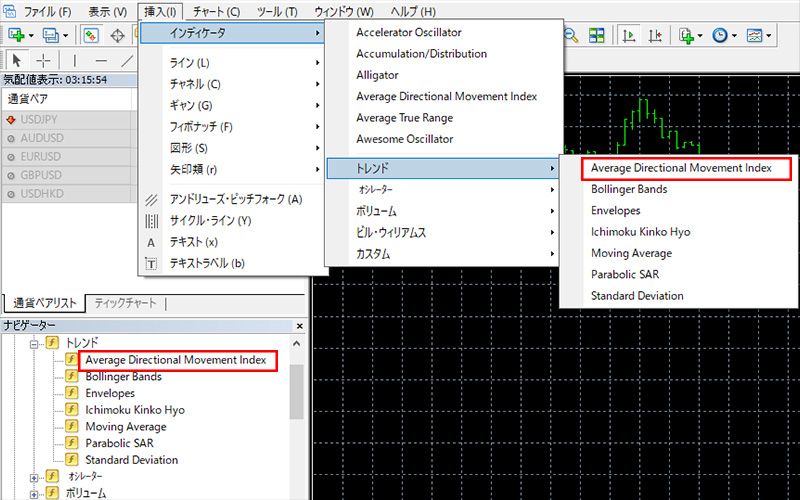Expand the ボリューム folder in navigator tree
800x500 pixels.
[x=32, y=493]
